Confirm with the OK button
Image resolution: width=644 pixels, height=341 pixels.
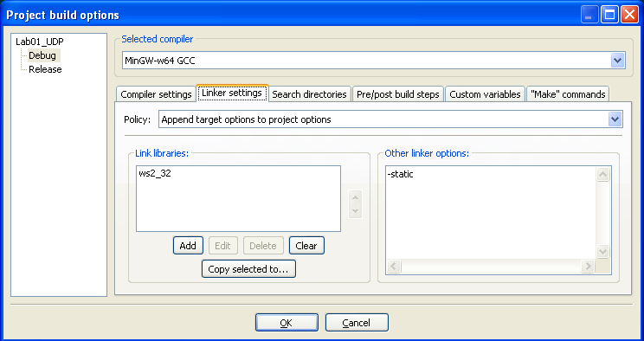287,323
